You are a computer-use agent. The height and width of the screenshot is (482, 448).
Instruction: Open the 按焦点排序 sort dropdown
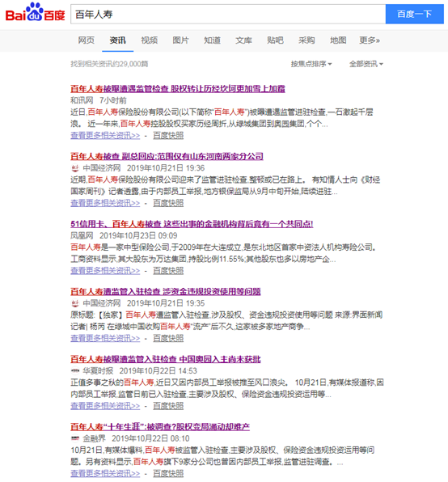(x=311, y=64)
